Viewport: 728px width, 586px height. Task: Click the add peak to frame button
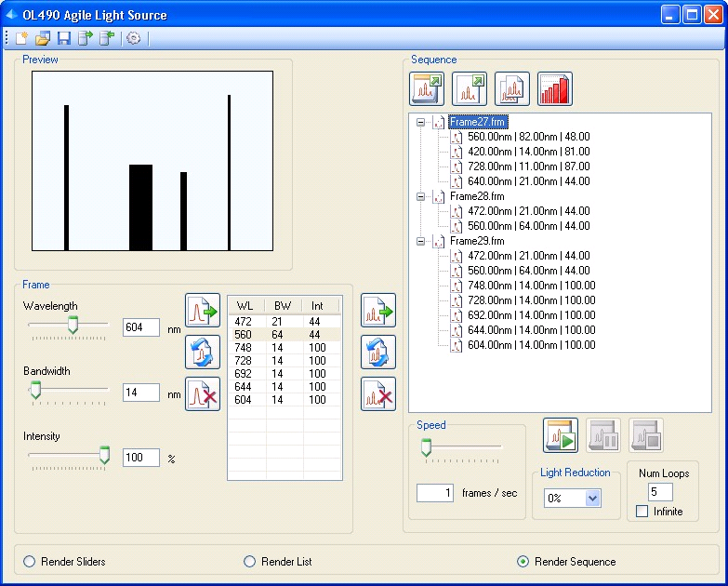tap(203, 310)
